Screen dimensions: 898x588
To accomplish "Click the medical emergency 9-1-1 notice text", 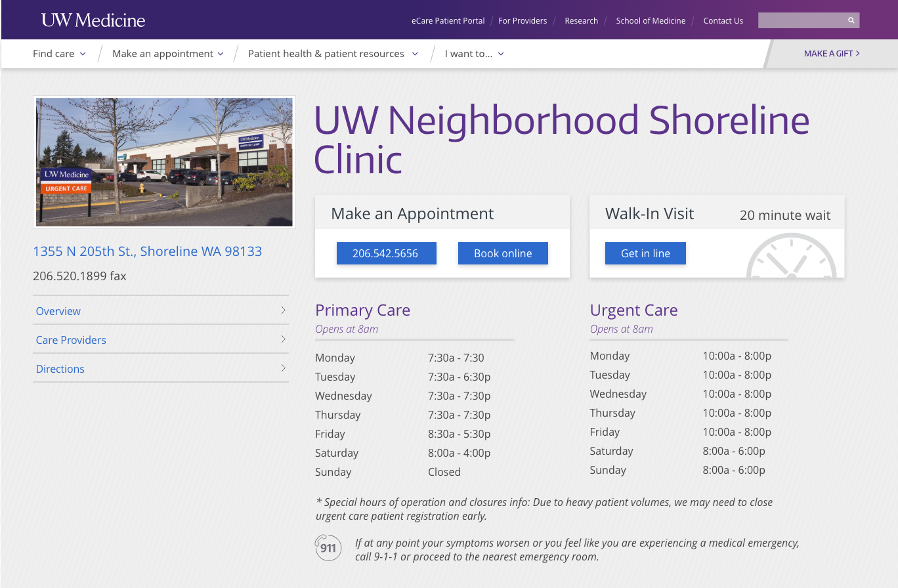I will 577,550.
